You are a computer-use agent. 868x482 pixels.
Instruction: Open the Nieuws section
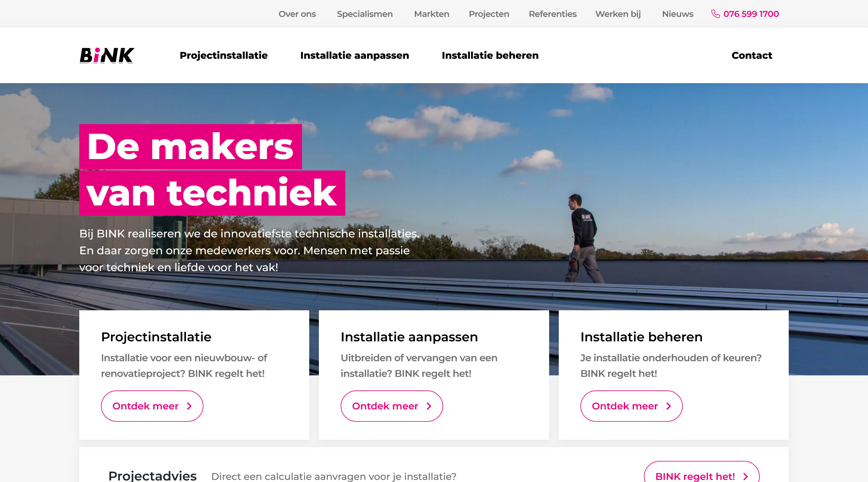coord(678,14)
